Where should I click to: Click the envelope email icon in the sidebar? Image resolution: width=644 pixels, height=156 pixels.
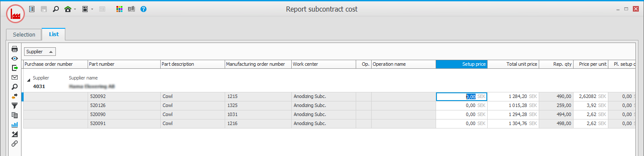point(15,77)
